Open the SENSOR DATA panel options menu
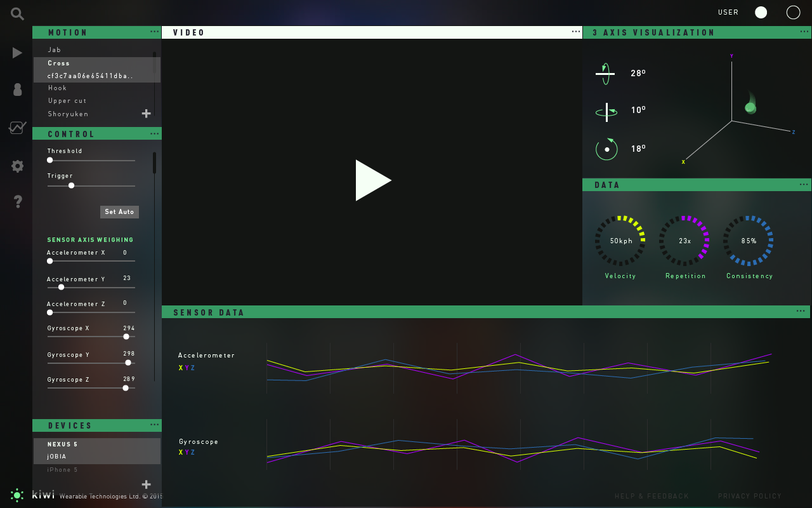The width and height of the screenshot is (812, 508). [801, 311]
